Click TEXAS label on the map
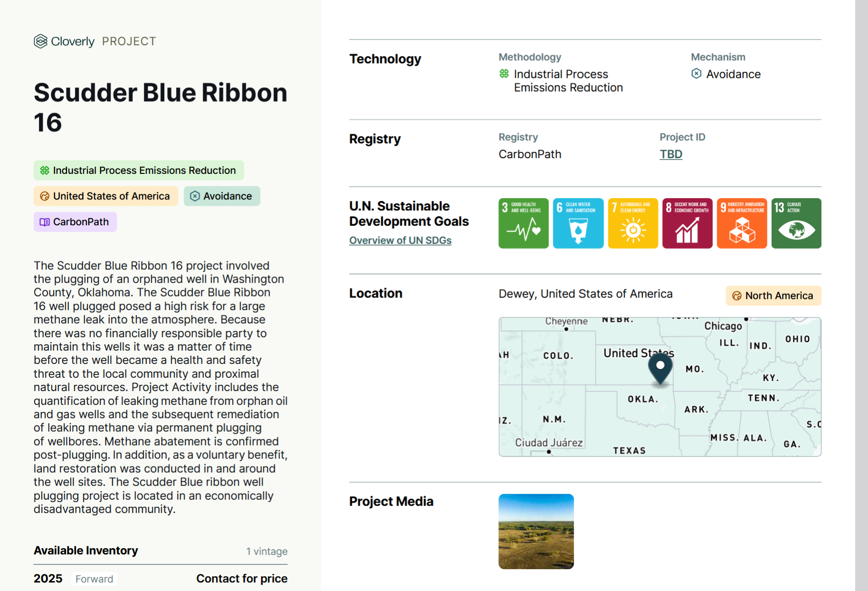This screenshot has height=591, width=868. [629, 450]
